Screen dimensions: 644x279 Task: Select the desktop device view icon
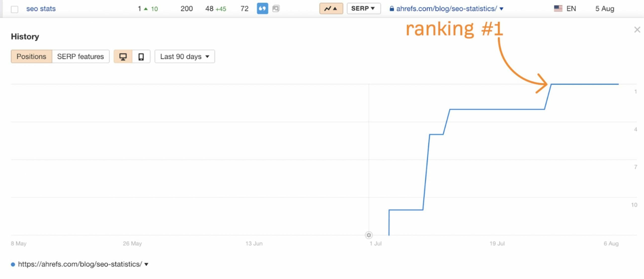[x=123, y=57]
